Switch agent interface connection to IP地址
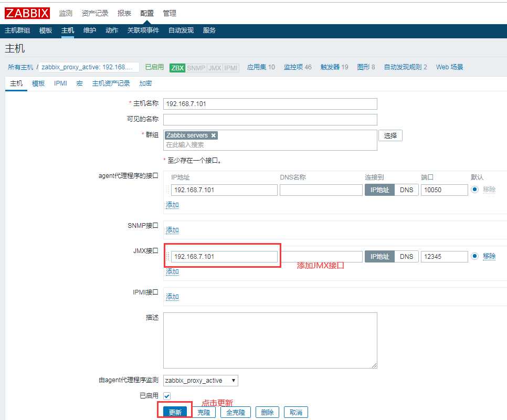Screen dimensions: 507x420 coord(379,190)
